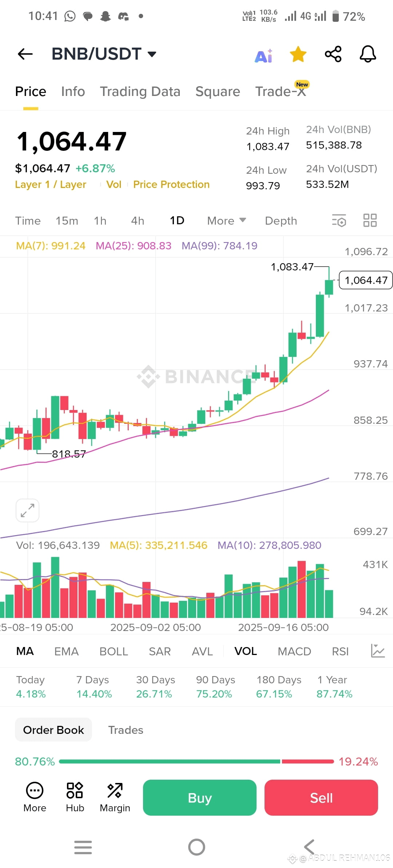The image size is (393, 868).
Task: Tap the back arrow icon
Action: click(25, 54)
